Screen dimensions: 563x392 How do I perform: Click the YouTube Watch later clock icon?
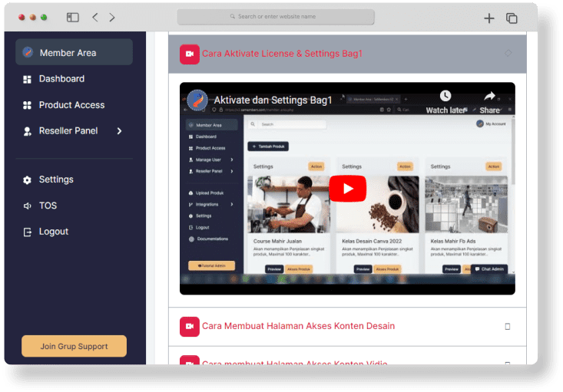445,97
